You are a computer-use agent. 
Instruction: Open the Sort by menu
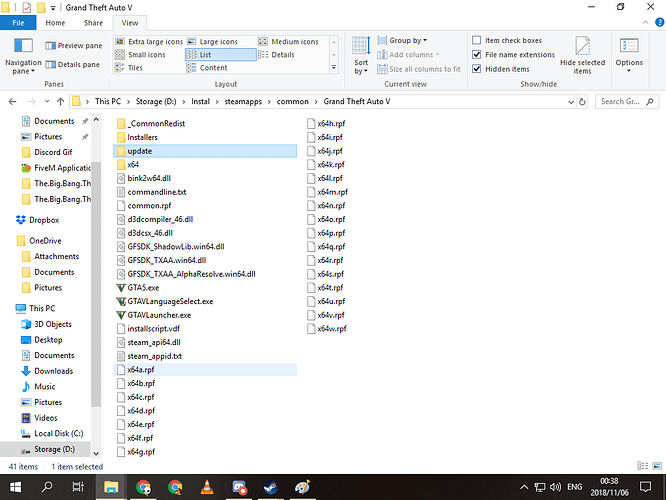click(361, 56)
